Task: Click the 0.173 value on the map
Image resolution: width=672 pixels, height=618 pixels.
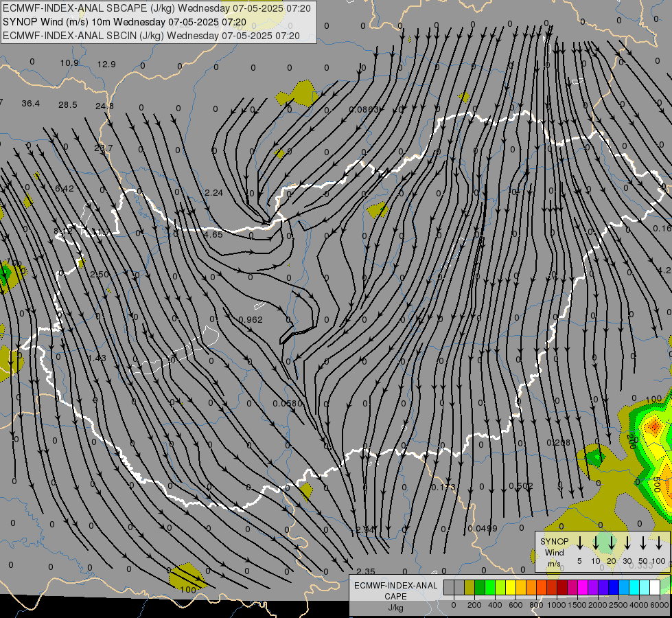Action: 443,488
